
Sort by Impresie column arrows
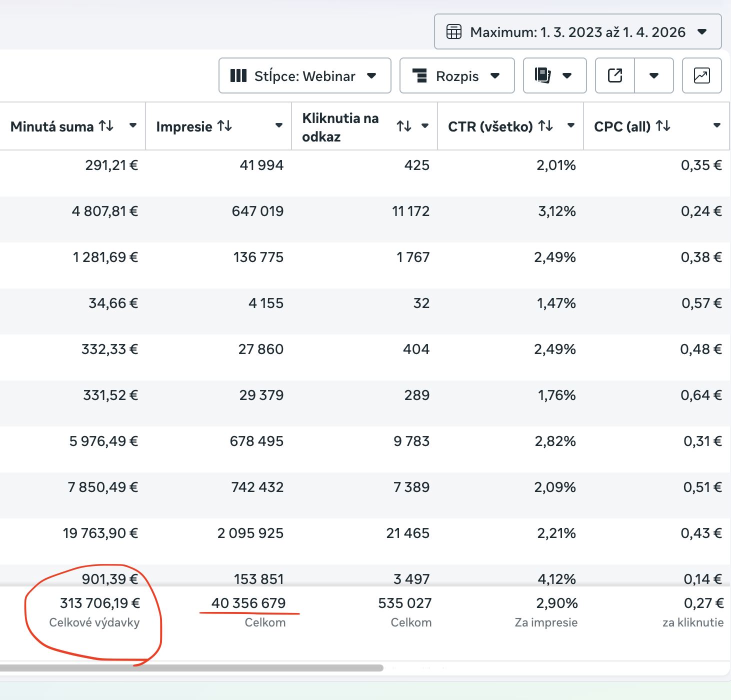[x=225, y=126]
